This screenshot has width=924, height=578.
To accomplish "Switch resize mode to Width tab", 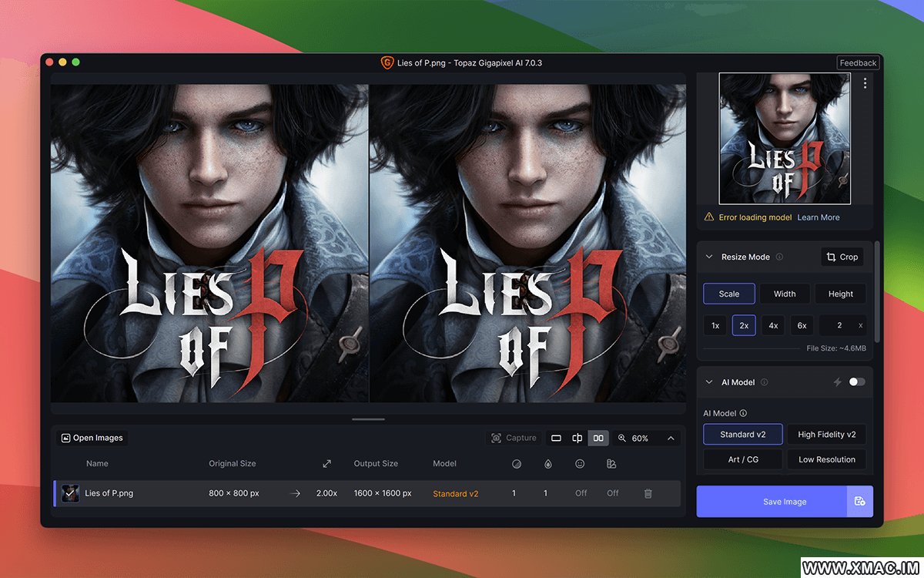I will [x=785, y=294].
